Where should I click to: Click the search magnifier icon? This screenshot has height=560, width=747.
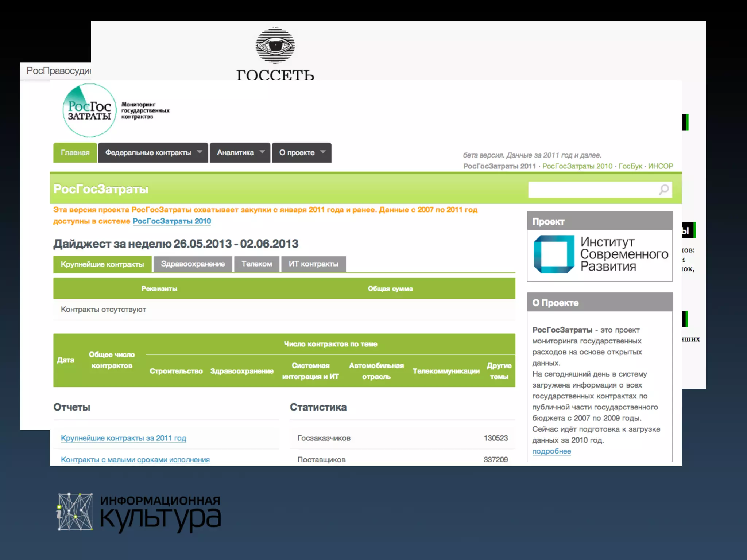[664, 189]
